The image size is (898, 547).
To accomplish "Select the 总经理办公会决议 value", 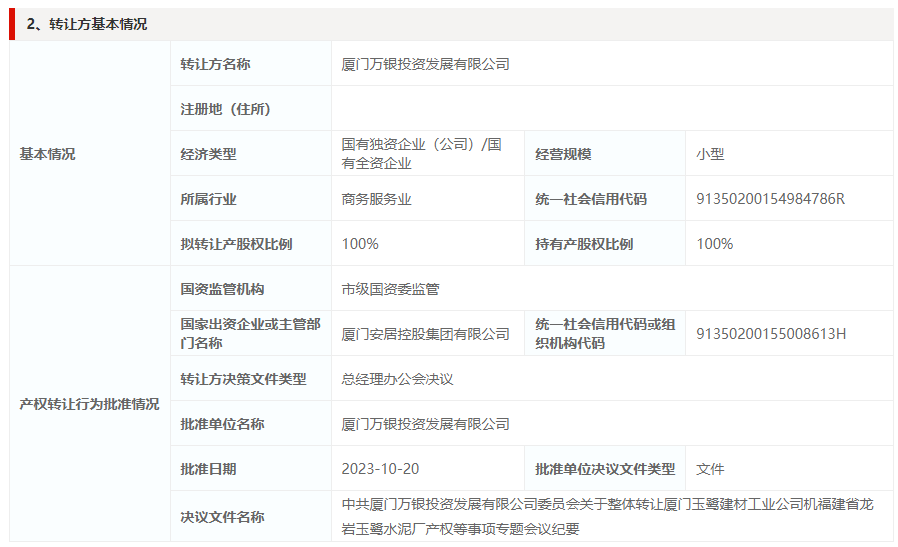I will click(397, 379).
